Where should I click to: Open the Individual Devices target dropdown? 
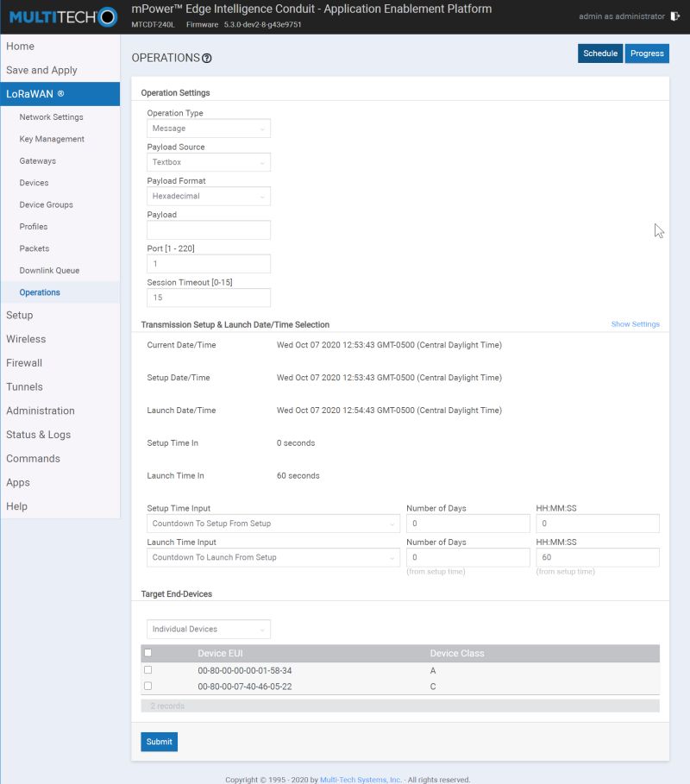[x=209, y=629]
